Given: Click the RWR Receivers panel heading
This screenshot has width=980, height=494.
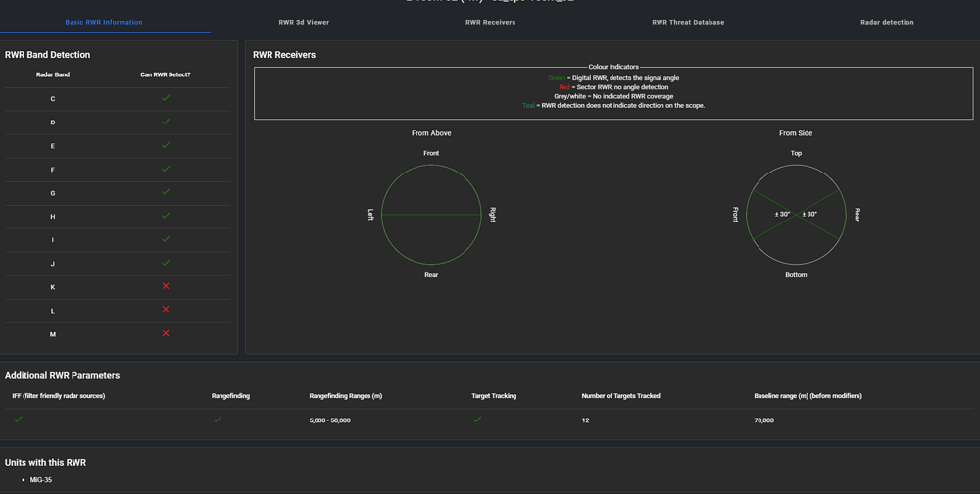Looking at the screenshot, I should point(284,55).
